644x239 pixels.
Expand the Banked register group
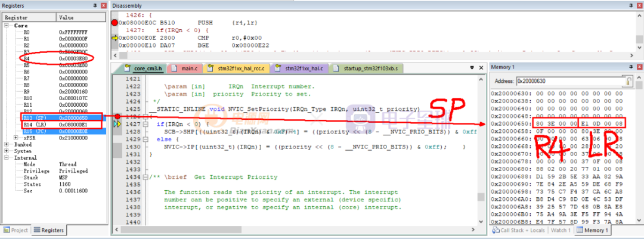coord(7,144)
